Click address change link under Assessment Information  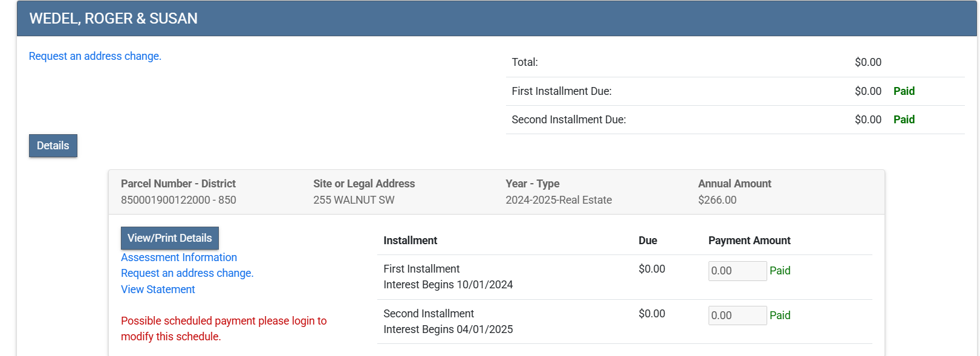(187, 273)
